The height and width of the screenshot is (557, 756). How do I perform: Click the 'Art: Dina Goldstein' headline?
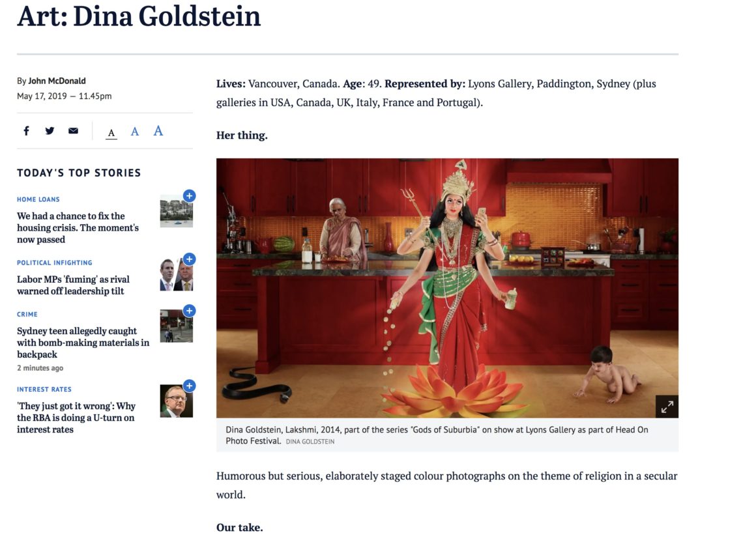(139, 16)
